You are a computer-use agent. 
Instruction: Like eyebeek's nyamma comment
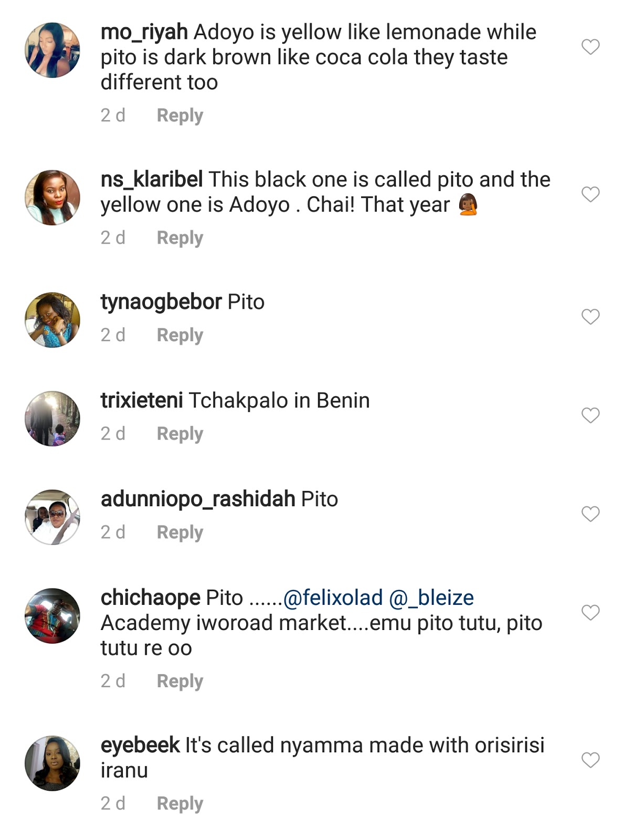pos(590,760)
